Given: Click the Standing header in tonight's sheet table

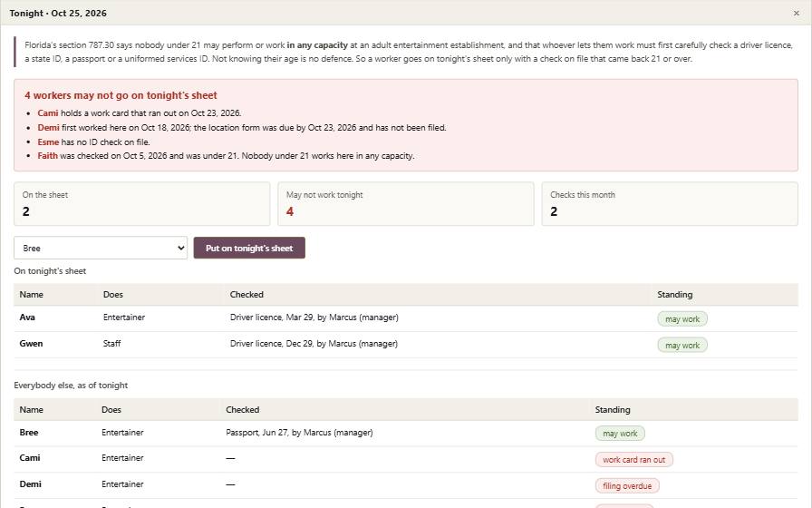Looking at the screenshot, I should 675,295.
